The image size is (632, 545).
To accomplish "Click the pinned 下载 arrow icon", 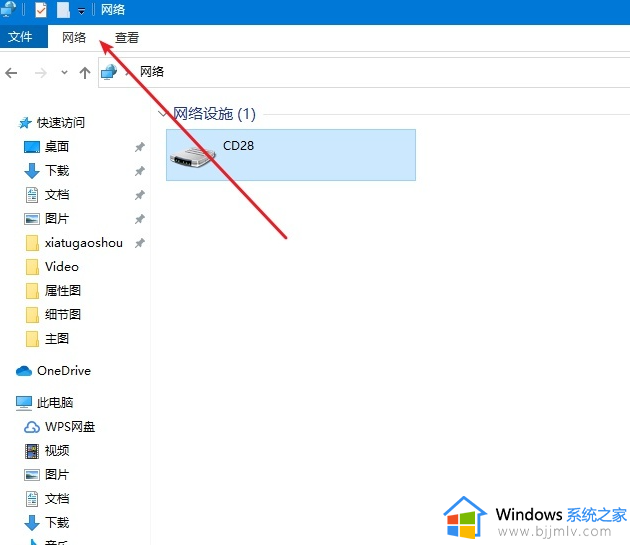I will [32, 171].
